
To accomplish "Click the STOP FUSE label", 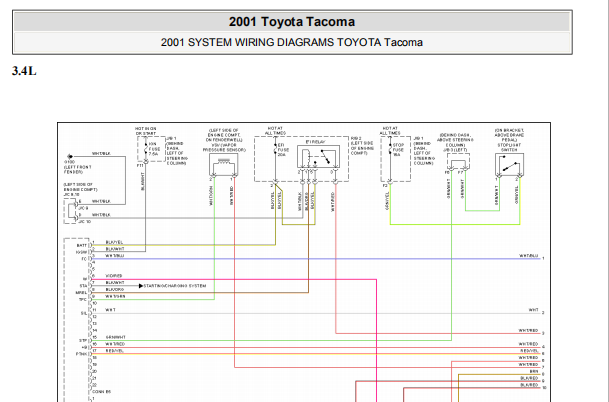I will coord(398,150).
